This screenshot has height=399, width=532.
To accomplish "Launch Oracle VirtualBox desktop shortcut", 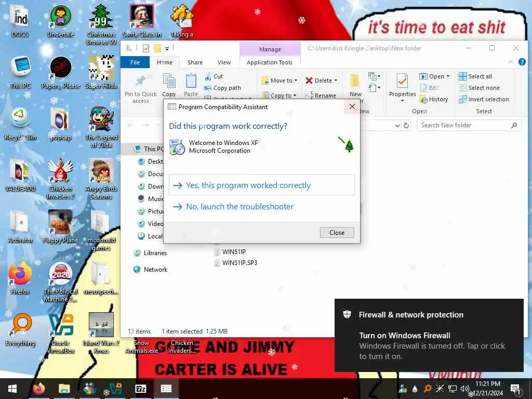I will [x=60, y=333].
